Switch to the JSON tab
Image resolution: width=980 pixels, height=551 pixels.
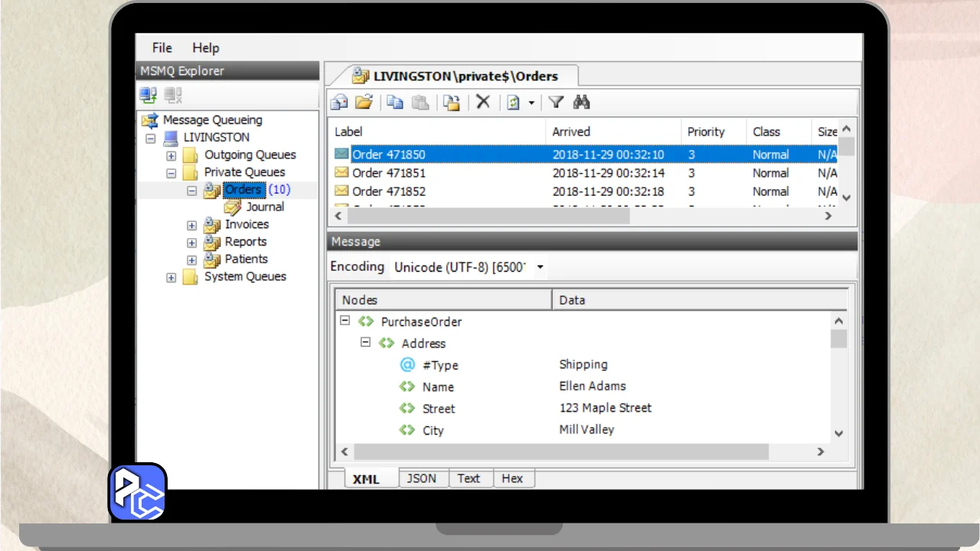[x=422, y=478]
